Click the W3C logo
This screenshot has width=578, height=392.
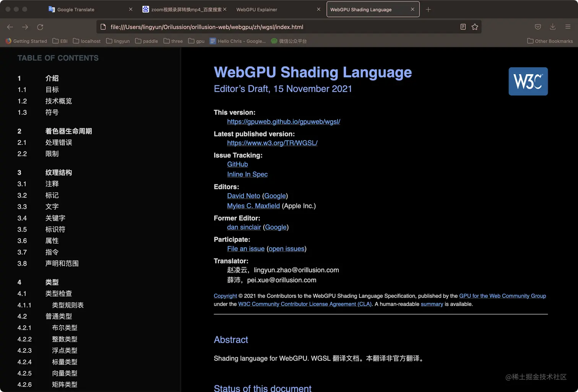click(x=528, y=81)
